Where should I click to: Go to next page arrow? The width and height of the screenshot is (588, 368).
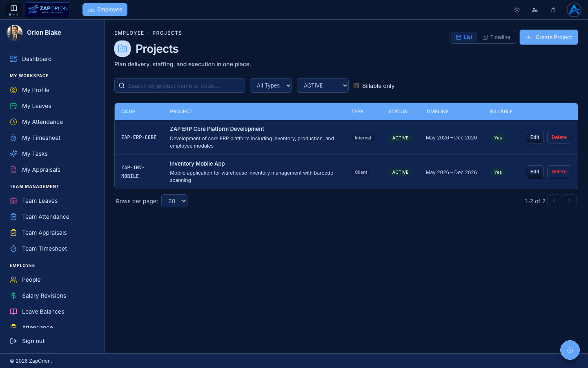[x=570, y=201]
